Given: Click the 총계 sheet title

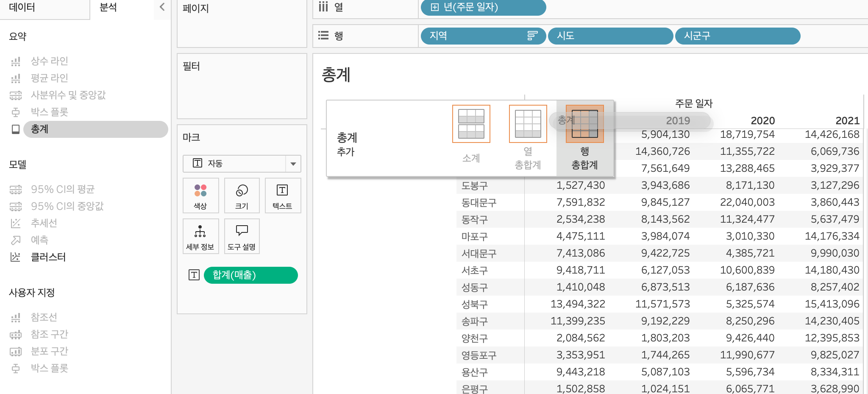Looking at the screenshot, I should click(x=336, y=75).
